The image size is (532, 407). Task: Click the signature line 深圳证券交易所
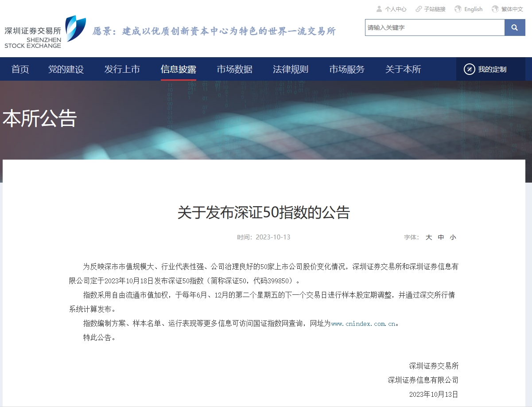(x=434, y=366)
